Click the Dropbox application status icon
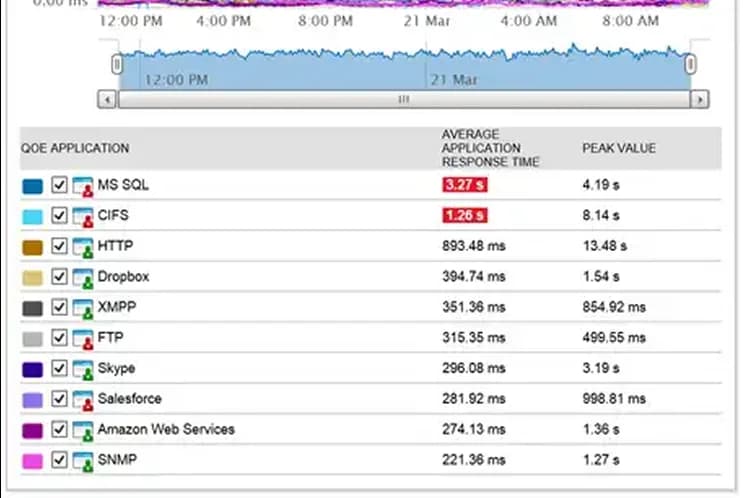 tap(83, 277)
